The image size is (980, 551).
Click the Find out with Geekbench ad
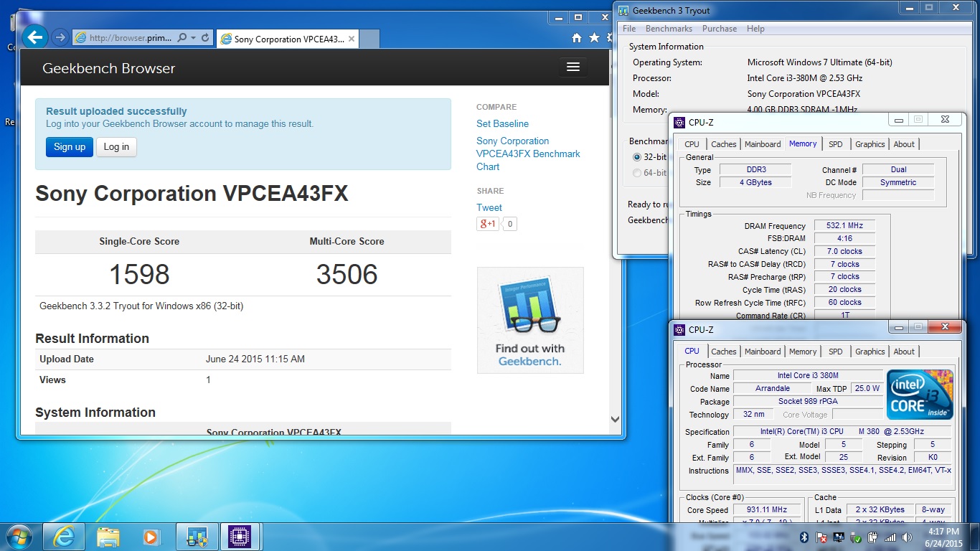pos(530,320)
